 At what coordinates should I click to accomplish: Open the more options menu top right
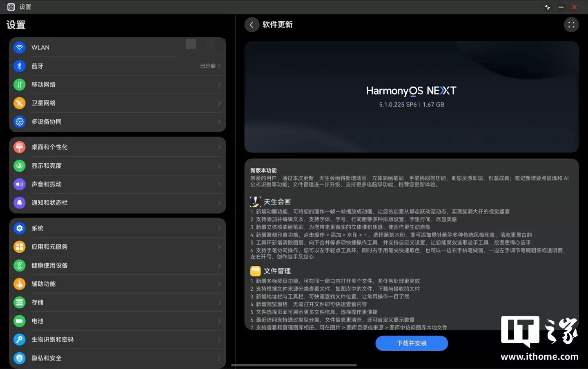click(x=571, y=24)
